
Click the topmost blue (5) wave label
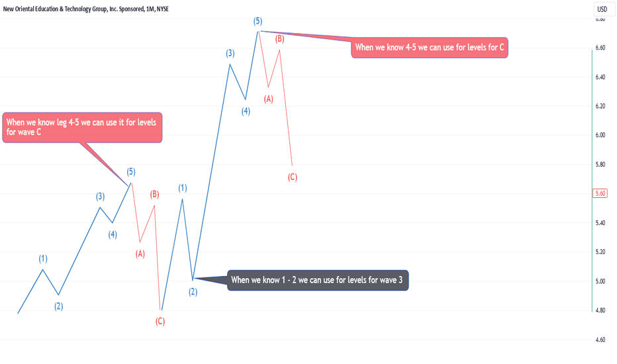258,21
